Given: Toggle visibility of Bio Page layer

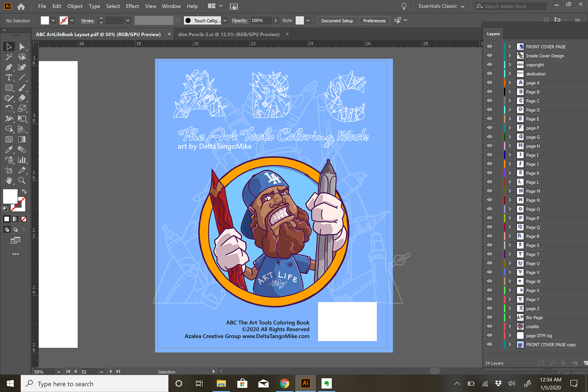Looking at the screenshot, I should pos(490,317).
